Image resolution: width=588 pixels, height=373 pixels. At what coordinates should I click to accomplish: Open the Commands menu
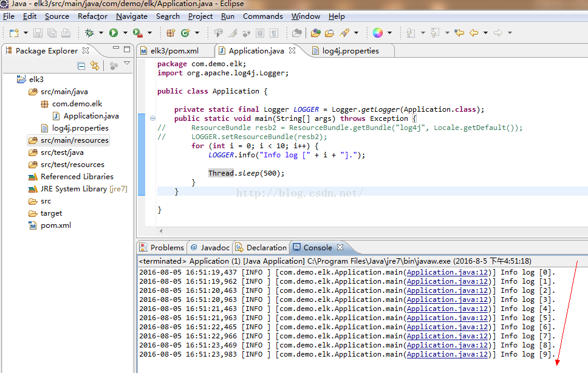(x=263, y=16)
